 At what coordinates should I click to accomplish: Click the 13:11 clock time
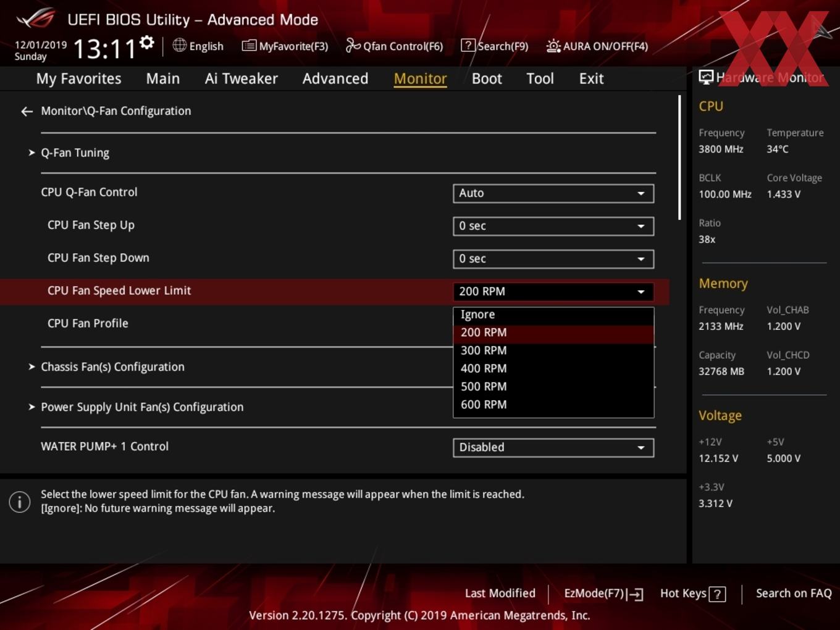click(104, 48)
